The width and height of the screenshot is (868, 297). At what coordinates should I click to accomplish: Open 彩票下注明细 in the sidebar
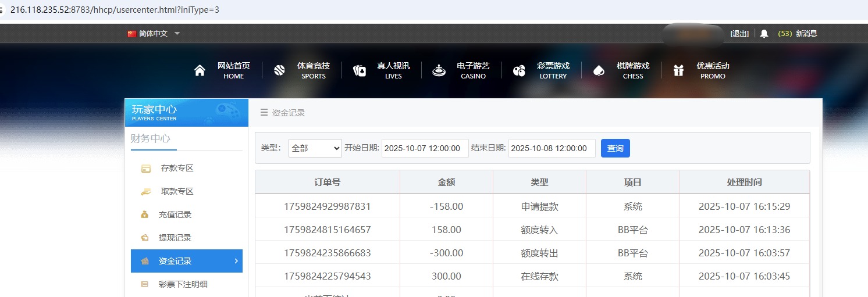[x=183, y=284]
